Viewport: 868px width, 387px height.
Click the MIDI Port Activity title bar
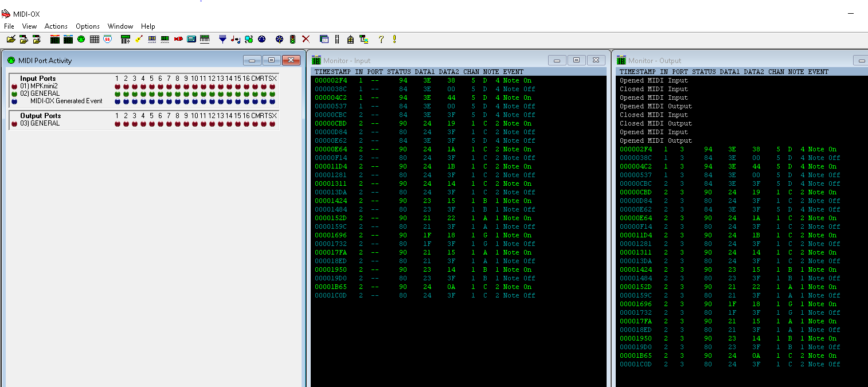click(153, 60)
